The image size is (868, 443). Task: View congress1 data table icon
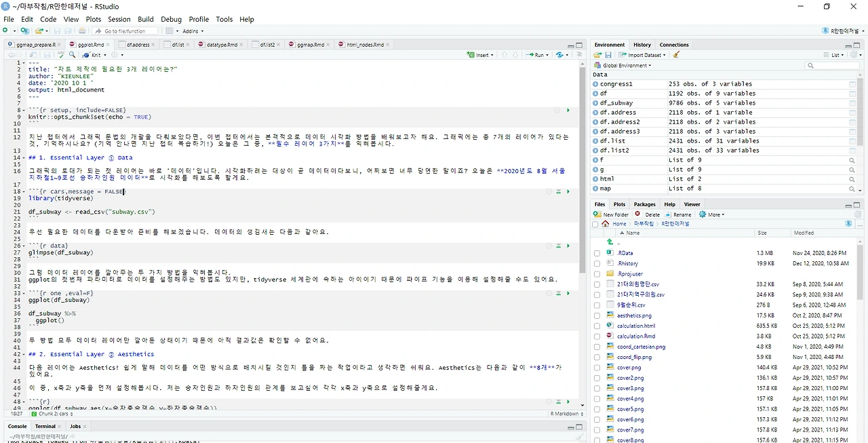(852, 84)
